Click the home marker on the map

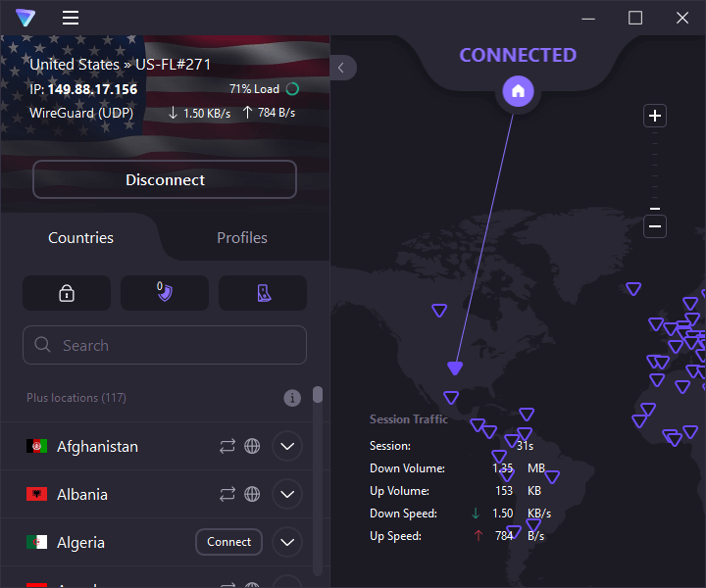pyautogui.click(x=518, y=91)
